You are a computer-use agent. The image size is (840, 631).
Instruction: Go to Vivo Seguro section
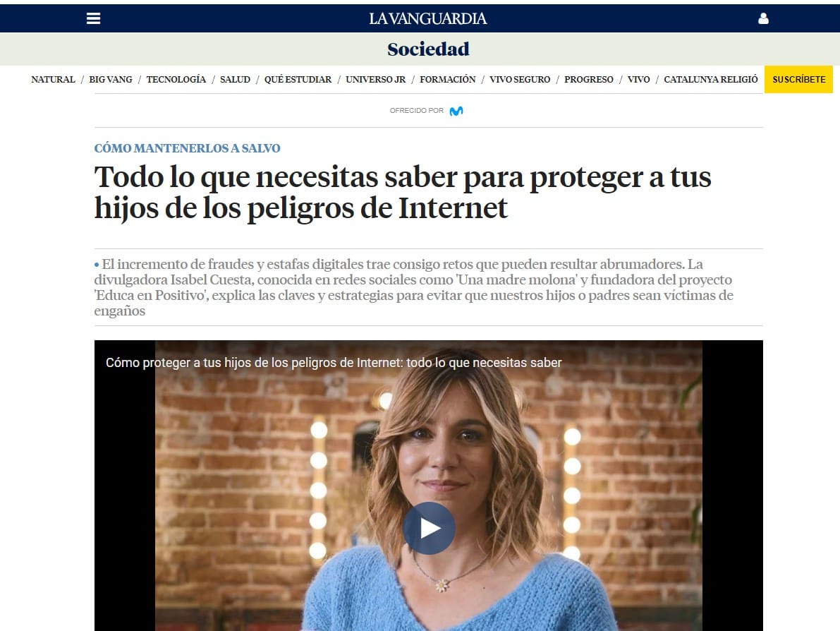[520, 79]
